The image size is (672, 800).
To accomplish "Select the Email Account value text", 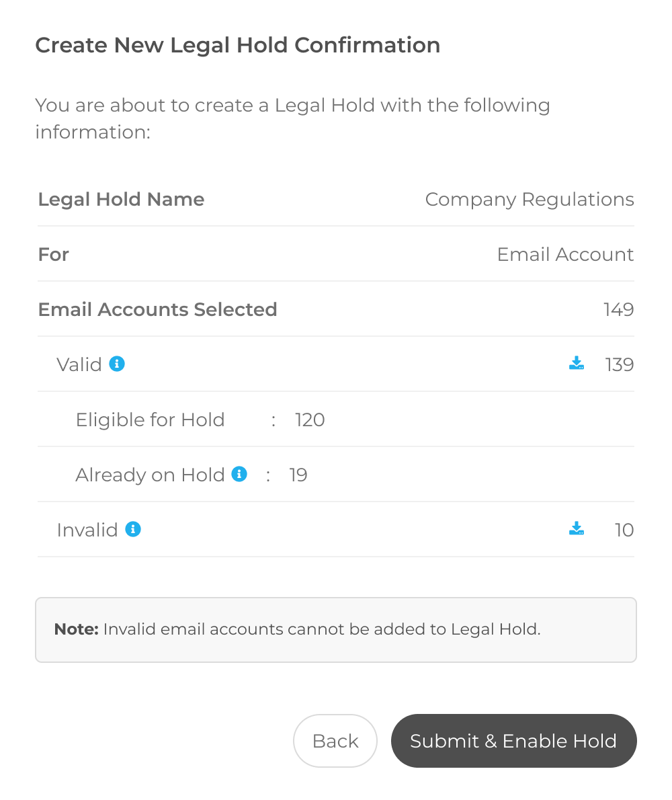I will click(x=565, y=255).
